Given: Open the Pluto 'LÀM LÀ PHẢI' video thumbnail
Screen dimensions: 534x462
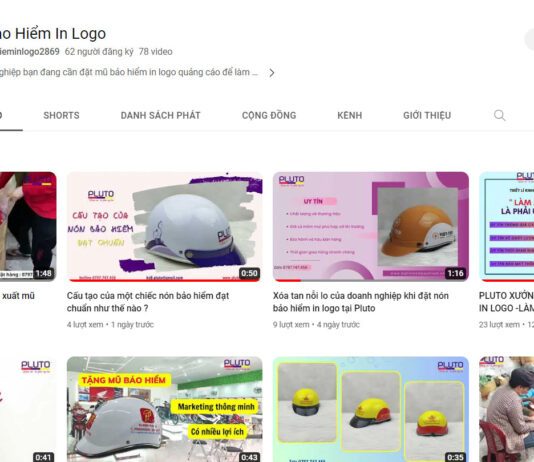Looking at the screenshot, I should pos(506,227).
